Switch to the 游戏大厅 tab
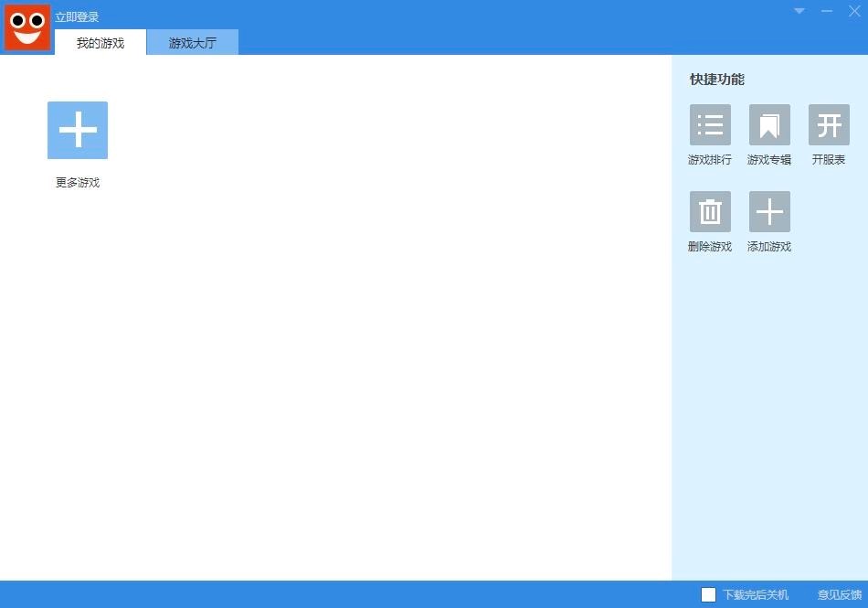The image size is (868, 608). [x=193, y=43]
